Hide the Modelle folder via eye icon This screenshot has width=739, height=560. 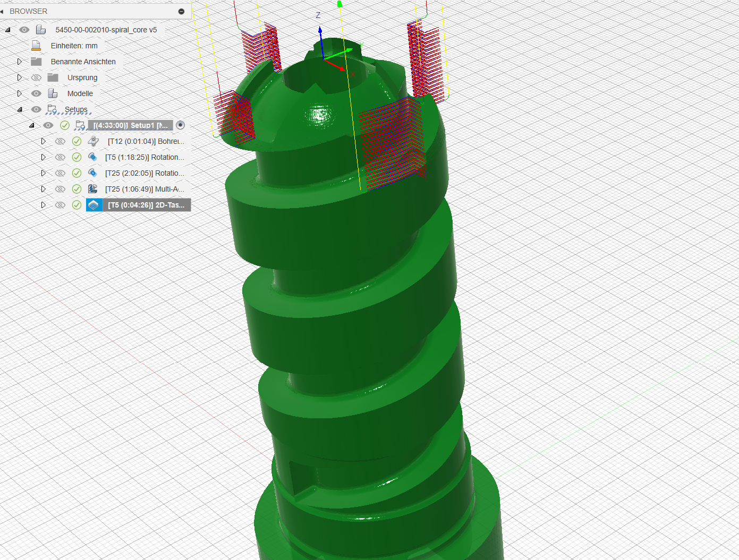point(36,93)
